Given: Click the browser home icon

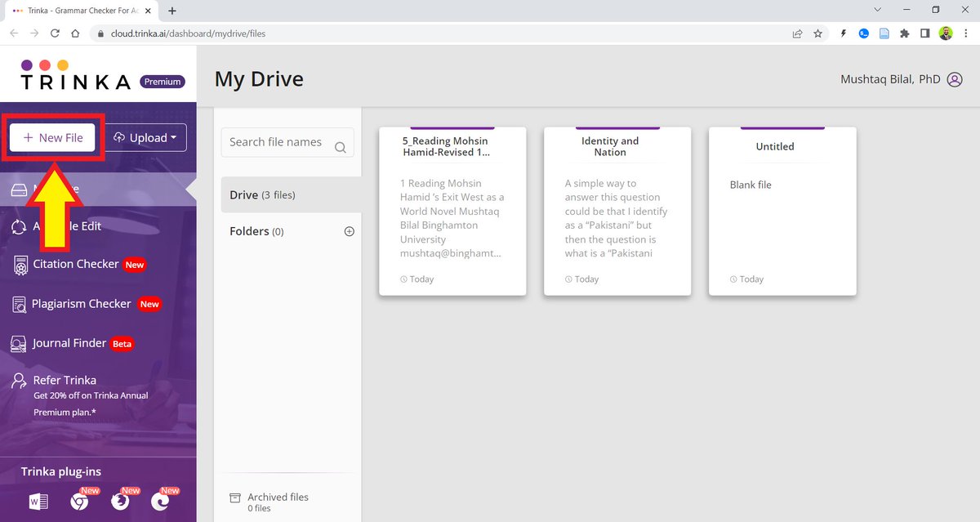Looking at the screenshot, I should (x=75, y=33).
